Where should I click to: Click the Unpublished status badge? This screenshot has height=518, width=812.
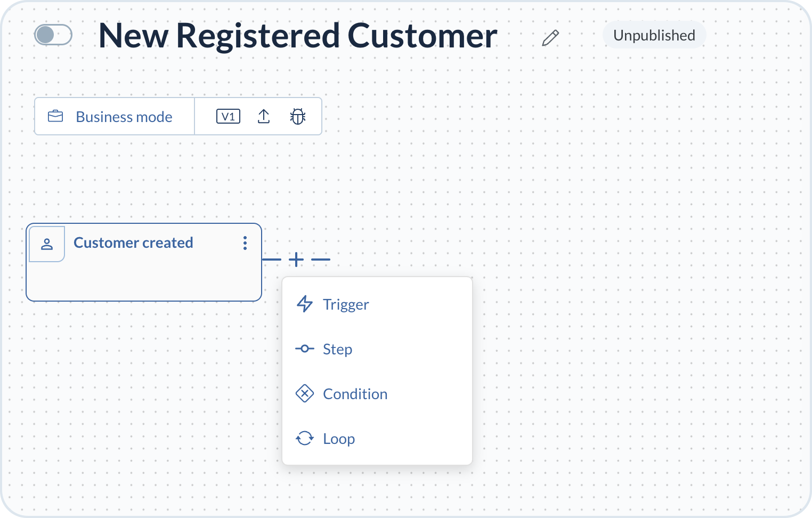click(x=654, y=35)
